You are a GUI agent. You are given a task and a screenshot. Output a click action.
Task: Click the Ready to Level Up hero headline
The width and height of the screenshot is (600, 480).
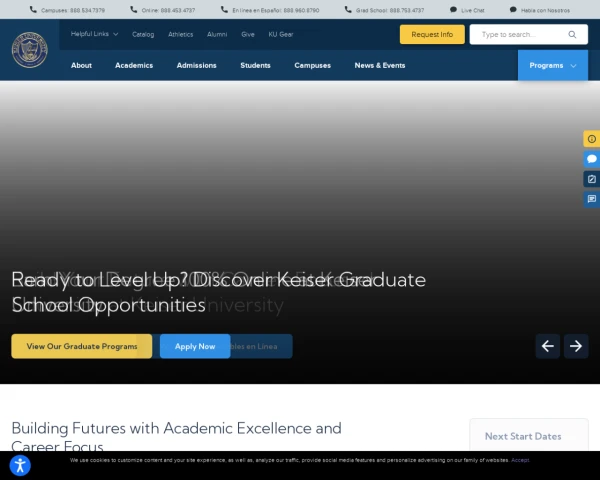(x=218, y=292)
